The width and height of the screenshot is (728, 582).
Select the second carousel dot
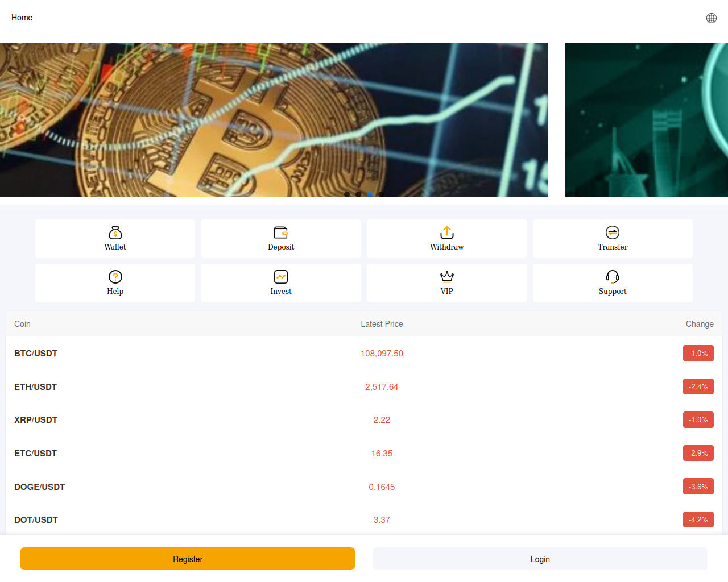(x=358, y=194)
